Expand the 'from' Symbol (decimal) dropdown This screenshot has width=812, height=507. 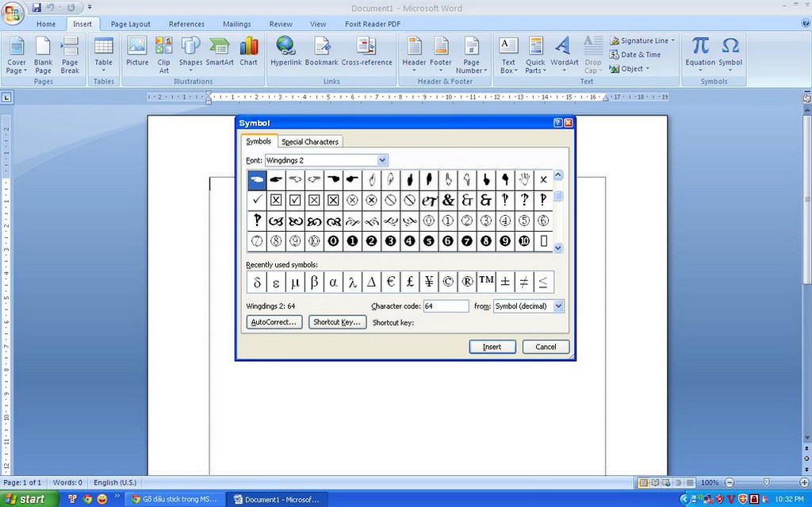558,306
